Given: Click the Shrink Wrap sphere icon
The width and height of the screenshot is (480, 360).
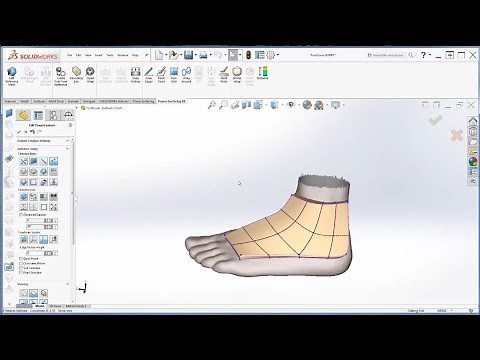Looking at the screenshot, I should coord(237,74).
